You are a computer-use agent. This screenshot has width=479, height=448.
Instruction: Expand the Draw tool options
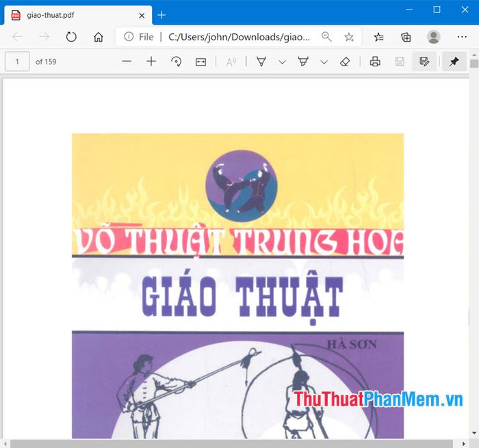pyautogui.click(x=282, y=62)
